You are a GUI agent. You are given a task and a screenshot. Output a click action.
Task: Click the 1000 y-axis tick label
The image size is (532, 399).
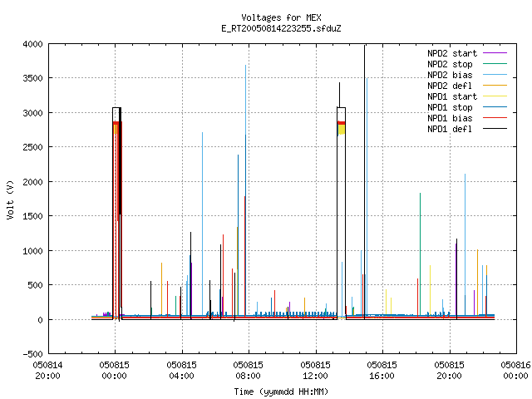pyautogui.click(x=33, y=251)
